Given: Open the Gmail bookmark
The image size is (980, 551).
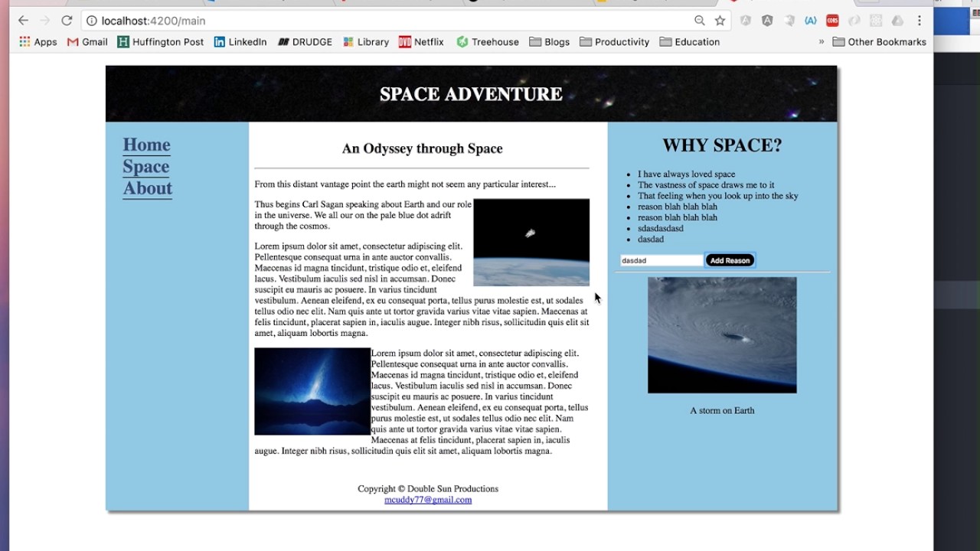Looking at the screenshot, I should [87, 42].
